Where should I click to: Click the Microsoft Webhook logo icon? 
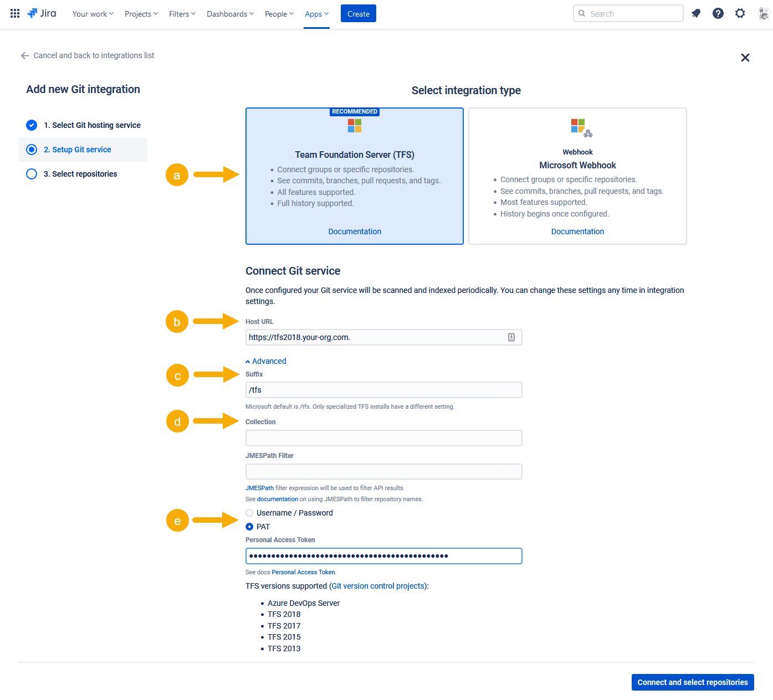pyautogui.click(x=581, y=128)
